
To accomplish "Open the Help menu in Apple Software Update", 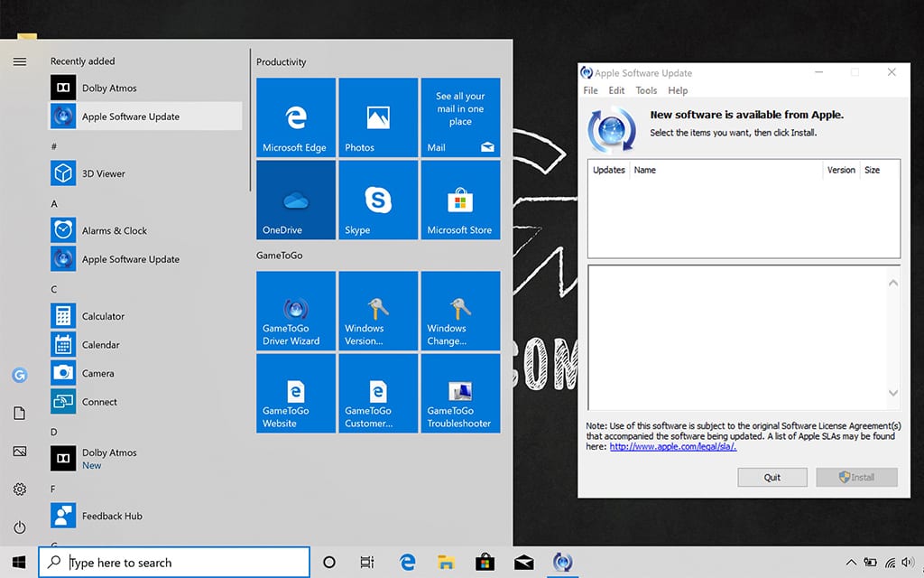I will point(678,90).
